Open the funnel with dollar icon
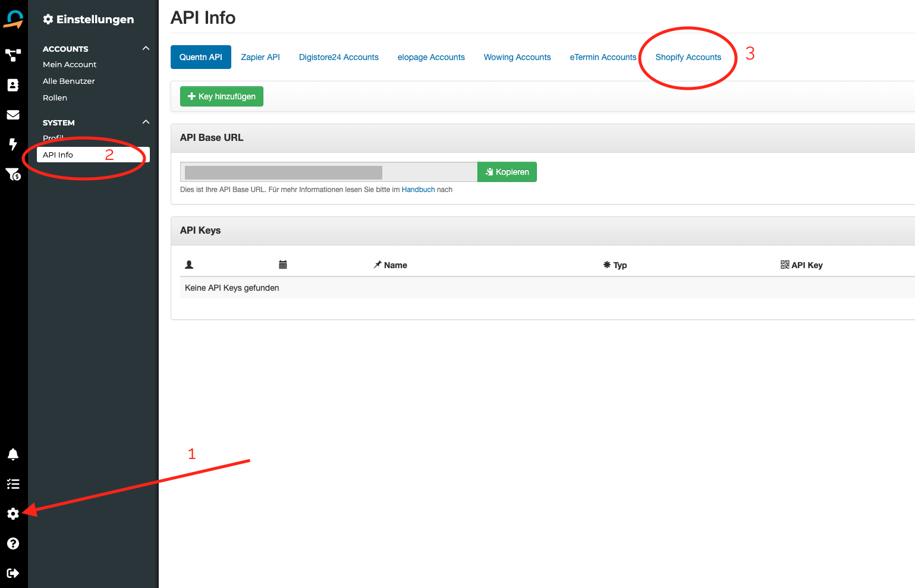This screenshot has height=588, width=915. [x=13, y=174]
